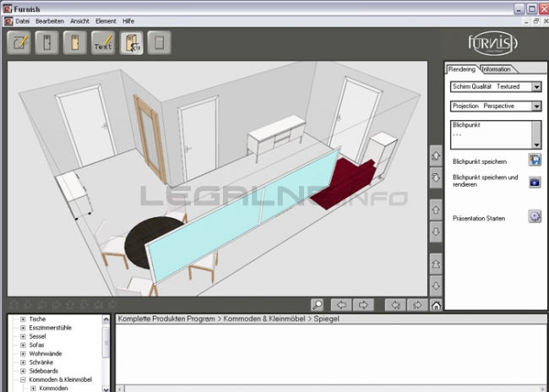Open the Element menu
The image size is (549, 392).
[x=106, y=21]
